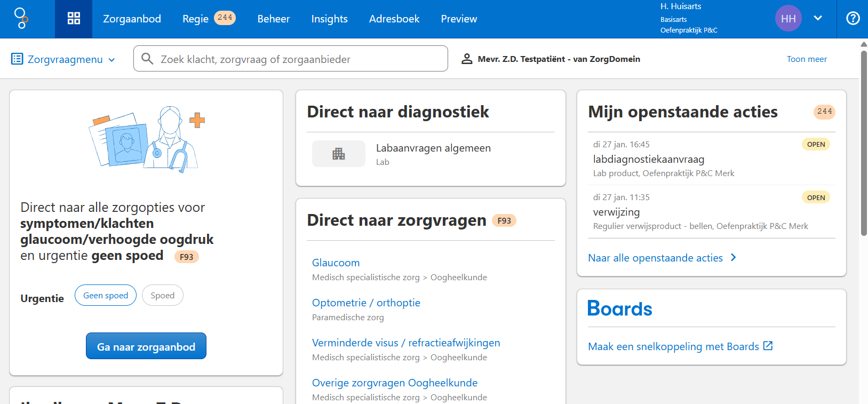868x404 pixels.
Task: Open Naar alle openstaande acties link
Action: click(x=655, y=258)
